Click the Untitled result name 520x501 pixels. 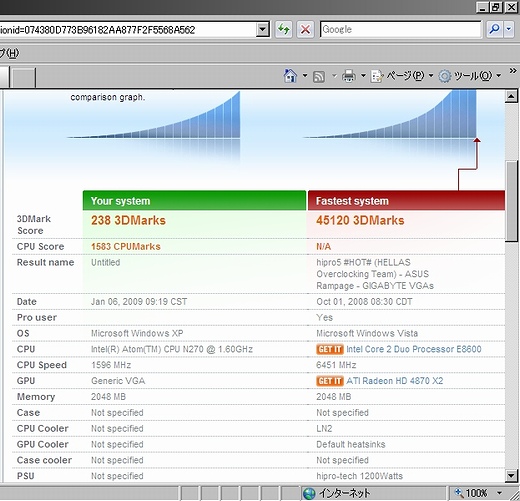coord(106,262)
